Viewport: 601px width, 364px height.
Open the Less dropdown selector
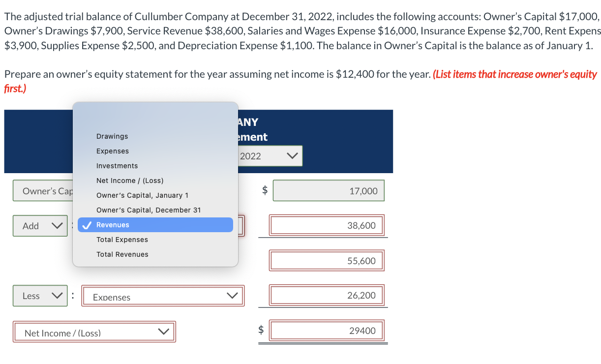coord(40,296)
